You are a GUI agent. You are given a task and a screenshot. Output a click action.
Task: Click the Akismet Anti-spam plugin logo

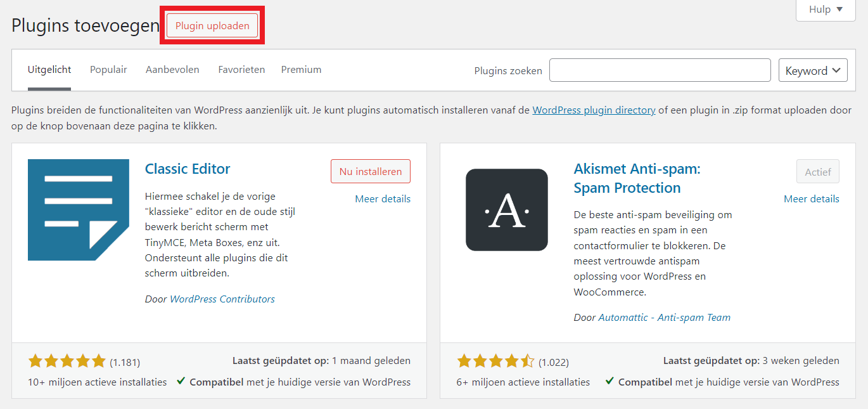click(506, 210)
